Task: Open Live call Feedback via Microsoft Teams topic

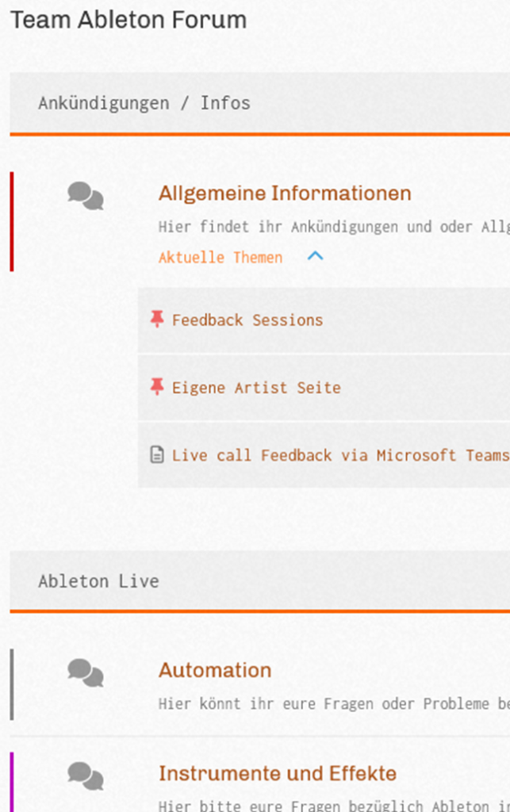Action: click(340, 455)
